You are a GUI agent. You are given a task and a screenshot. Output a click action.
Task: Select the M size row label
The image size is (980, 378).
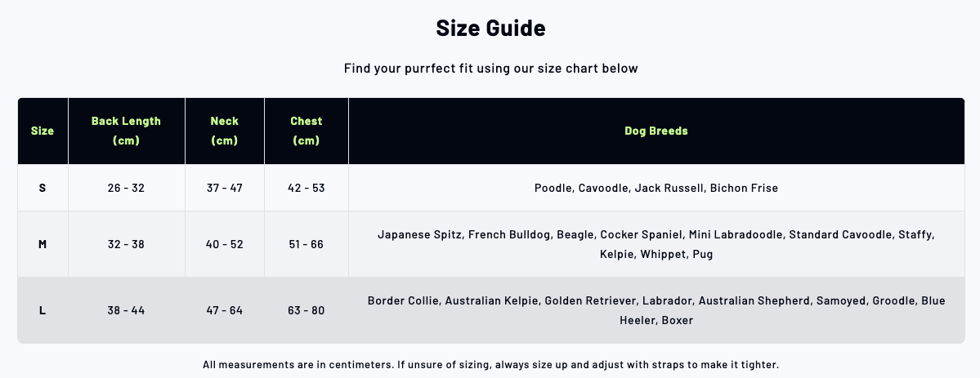click(43, 244)
